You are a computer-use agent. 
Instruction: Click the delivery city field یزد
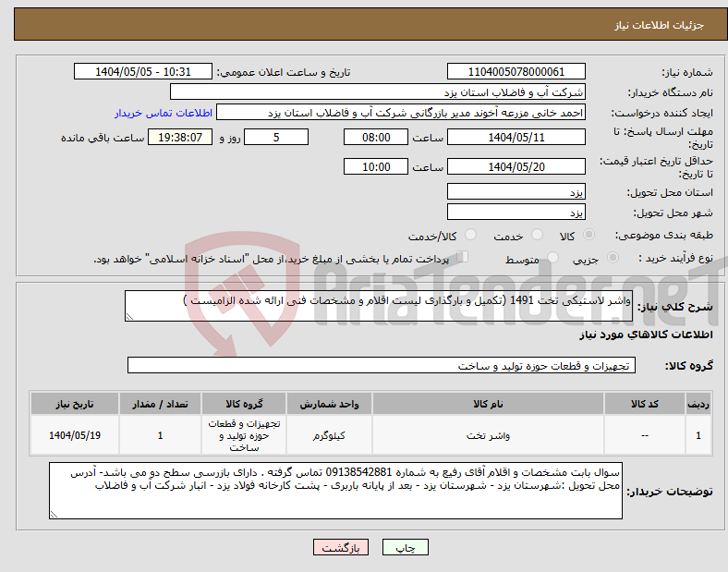(516, 213)
